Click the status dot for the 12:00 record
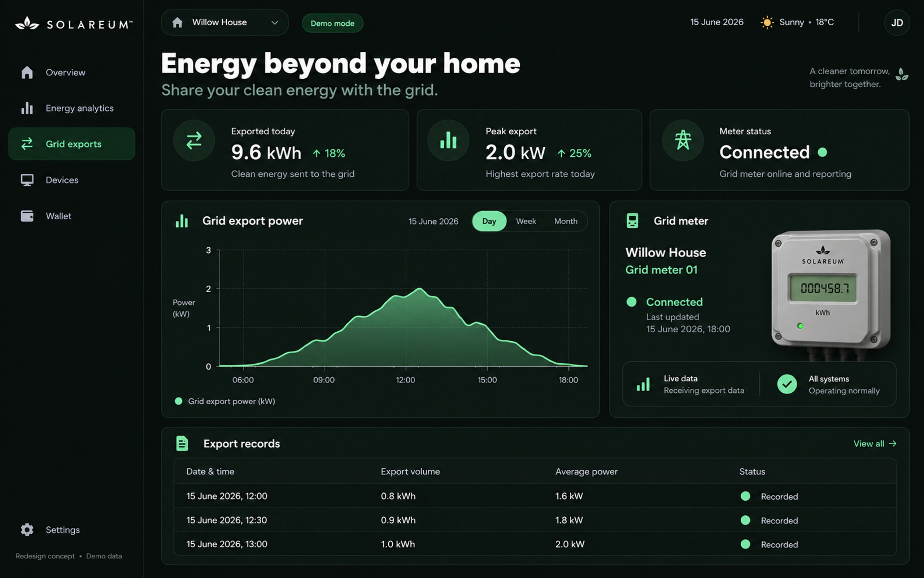Image resolution: width=924 pixels, height=578 pixels. [x=745, y=496]
